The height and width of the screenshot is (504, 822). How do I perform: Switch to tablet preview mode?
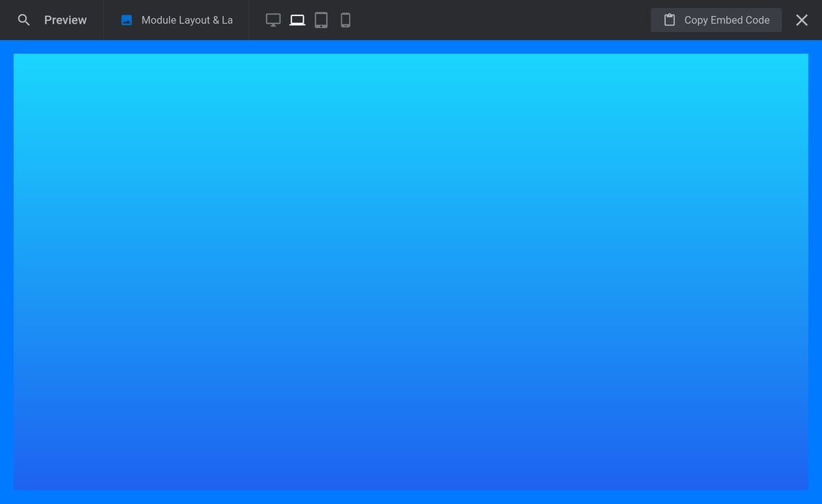321,20
